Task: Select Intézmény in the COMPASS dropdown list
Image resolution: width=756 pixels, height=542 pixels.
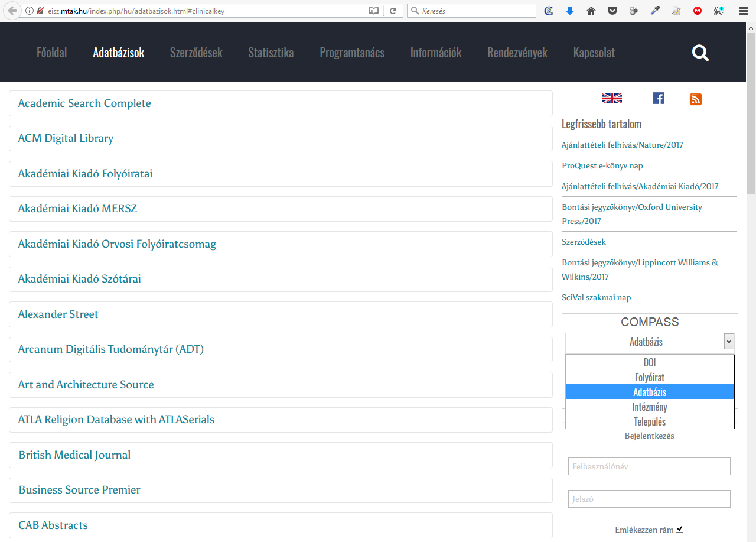Action: (650, 407)
